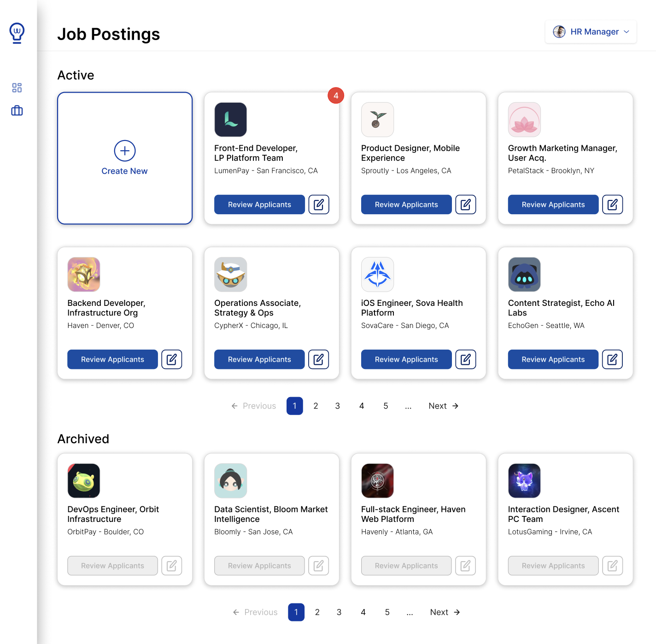Go to page 4 of Archived postings
Image resolution: width=656 pixels, height=644 pixels.
tap(363, 612)
